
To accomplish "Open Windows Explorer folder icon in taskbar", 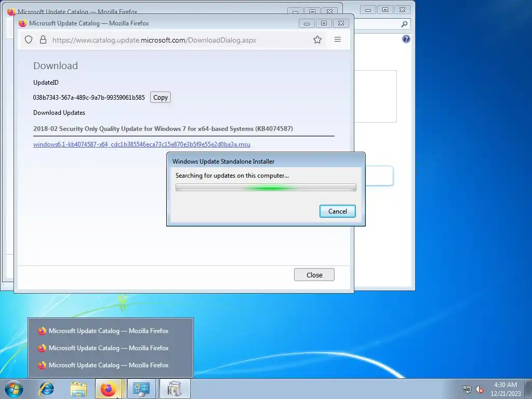I will (x=78, y=389).
